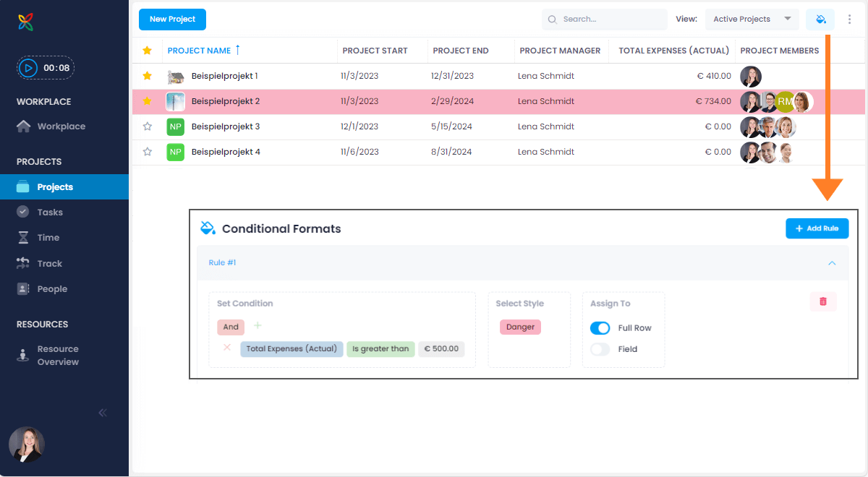
Task: Click the Project Manager column header
Action: point(560,51)
